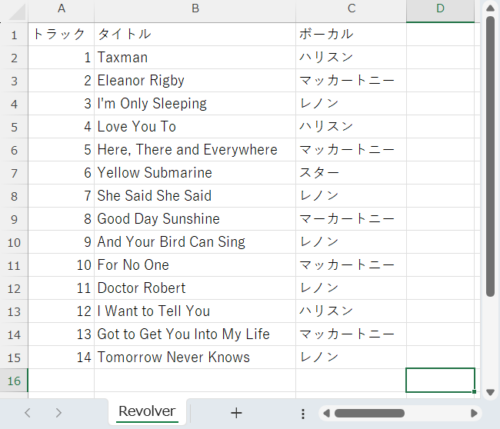Image resolution: width=500 pixels, height=429 pixels.
Task: Click the horizontal scrollbar thumb
Action: (369, 413)
